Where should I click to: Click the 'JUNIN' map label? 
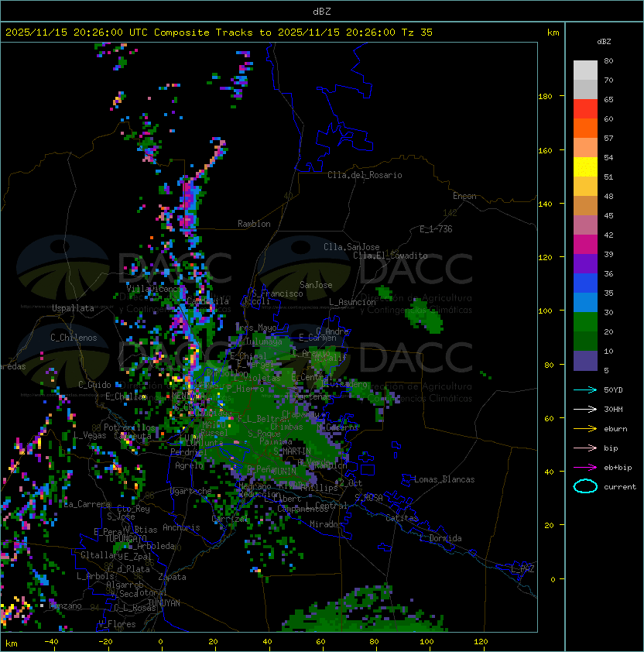(x=284, y=471)
